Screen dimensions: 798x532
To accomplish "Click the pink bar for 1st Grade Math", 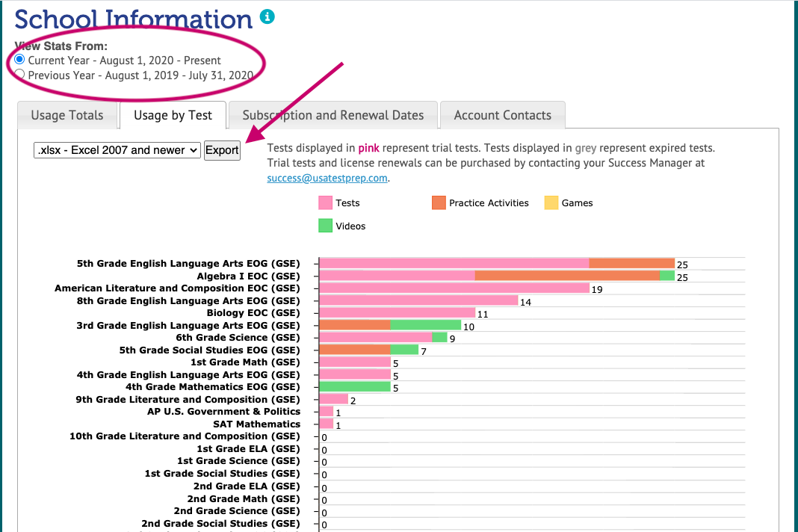I will [x=355, y=362].
